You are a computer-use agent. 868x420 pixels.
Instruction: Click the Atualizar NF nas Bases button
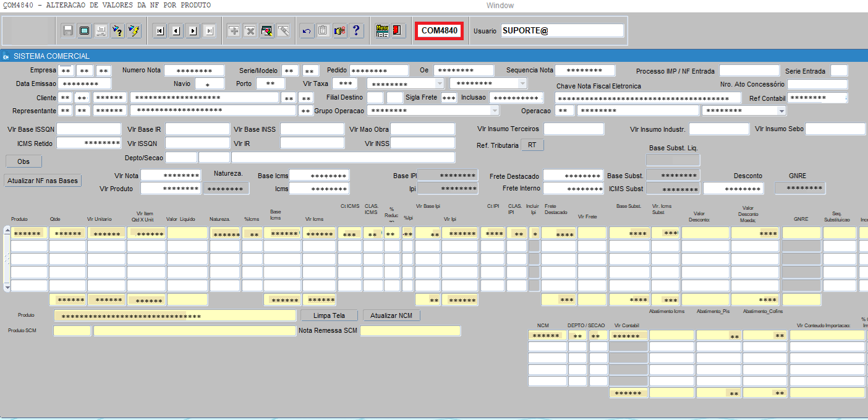point(43,181)
